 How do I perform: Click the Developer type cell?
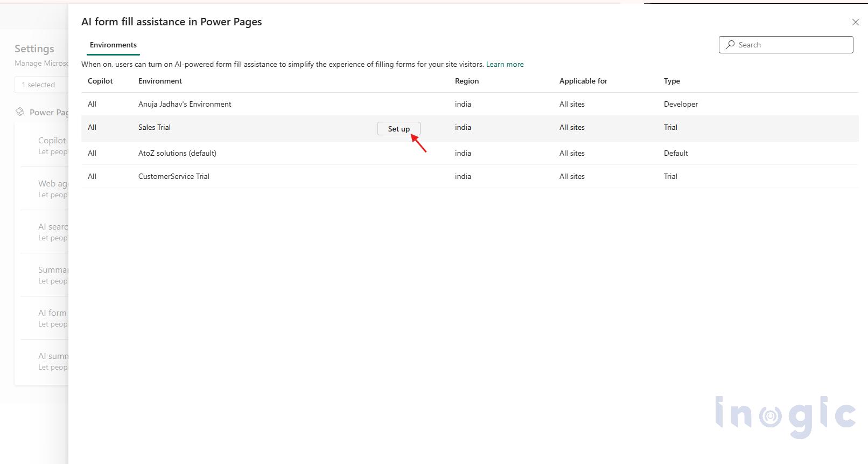tap(681, 104)
